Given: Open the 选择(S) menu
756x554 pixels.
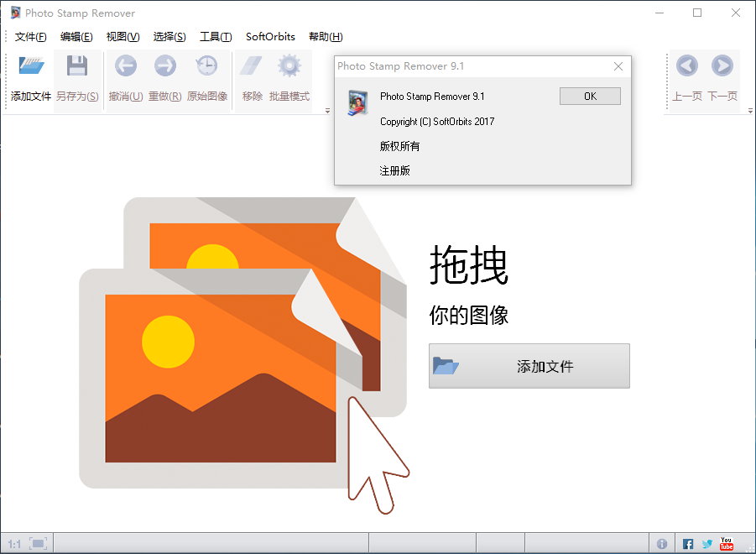Looking at the screenshot, I should 169,37.
